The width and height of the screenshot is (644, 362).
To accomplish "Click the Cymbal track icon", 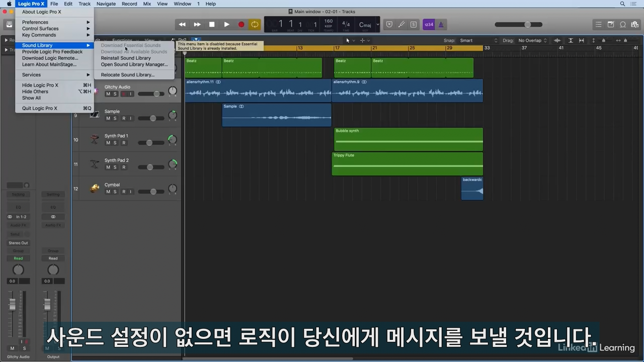I will pyautogui.click(x=95, y=189).
